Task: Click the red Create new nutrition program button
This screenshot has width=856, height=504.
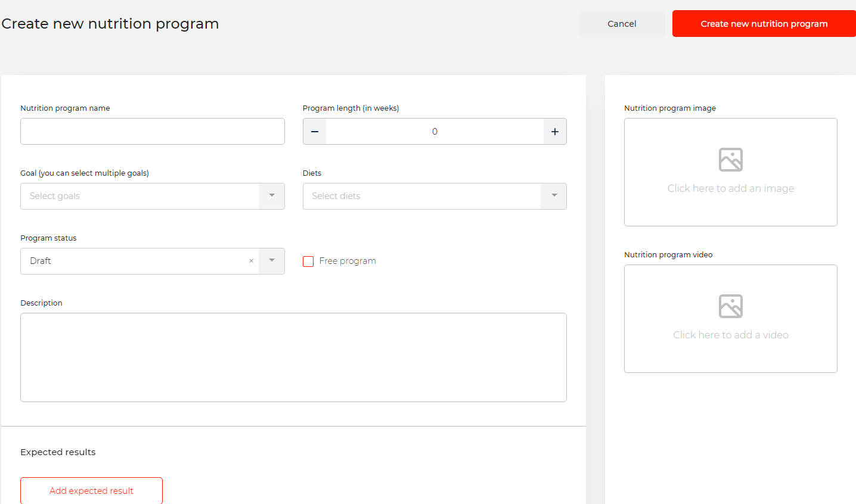Action: pos(764,24)
